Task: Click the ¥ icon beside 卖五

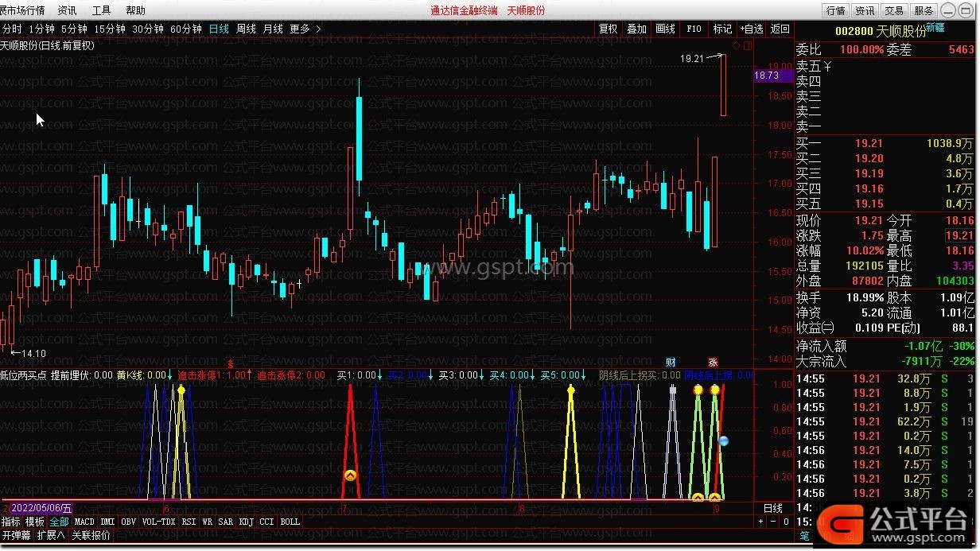Action: (828, 66)
